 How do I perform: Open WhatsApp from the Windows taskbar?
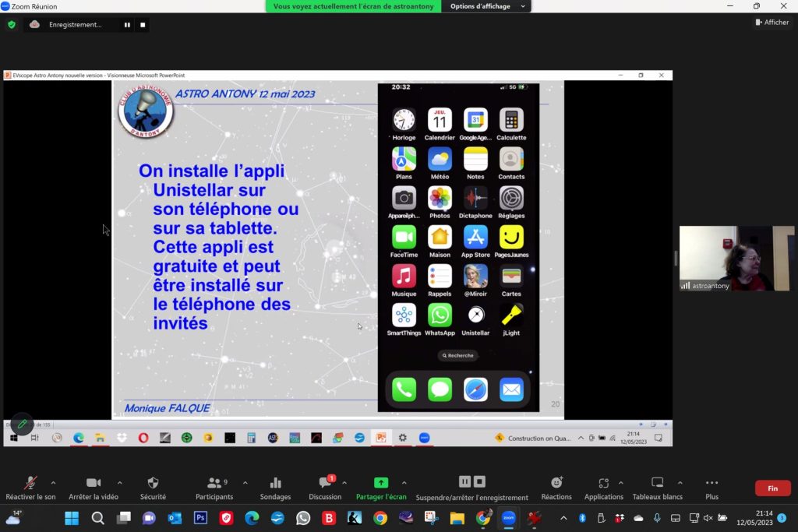(303, 518)
